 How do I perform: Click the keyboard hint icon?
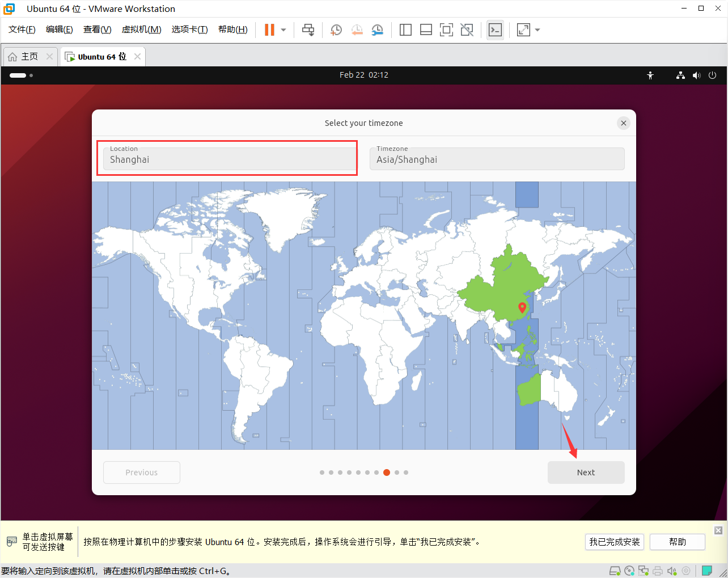(x=12, y=542)
